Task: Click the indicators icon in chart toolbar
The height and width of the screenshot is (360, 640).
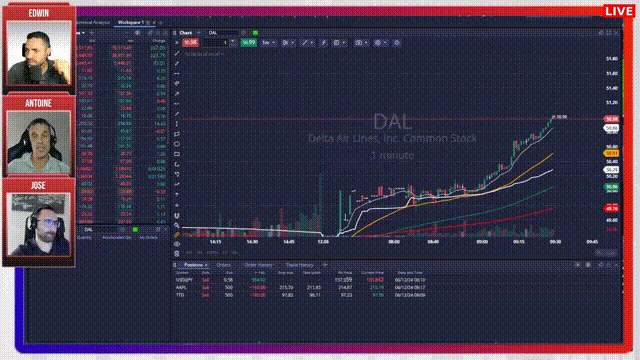Action: click(x=324, y=42)
